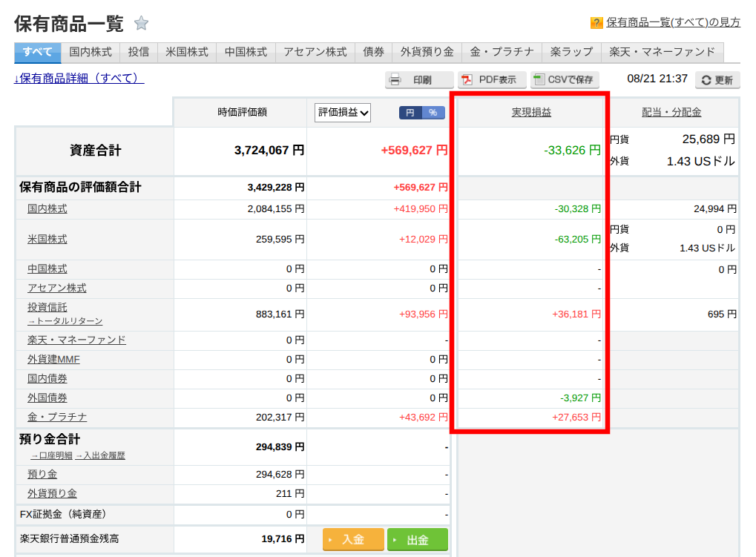756x557 pixels.
Task: Switch display to 円 (yen) toggle
Action: pyautogui.click(x=410, y=113)
